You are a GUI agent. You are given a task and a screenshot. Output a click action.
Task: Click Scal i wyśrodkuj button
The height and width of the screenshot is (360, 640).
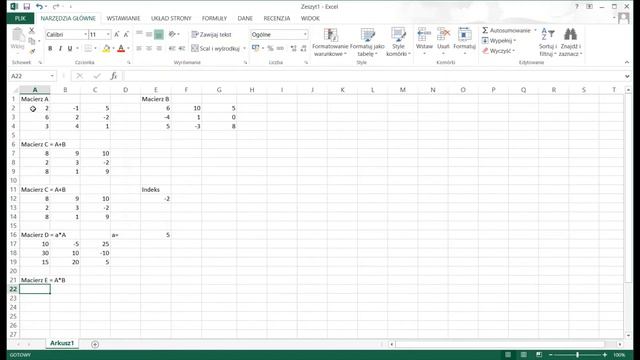[x=216, y=49]
